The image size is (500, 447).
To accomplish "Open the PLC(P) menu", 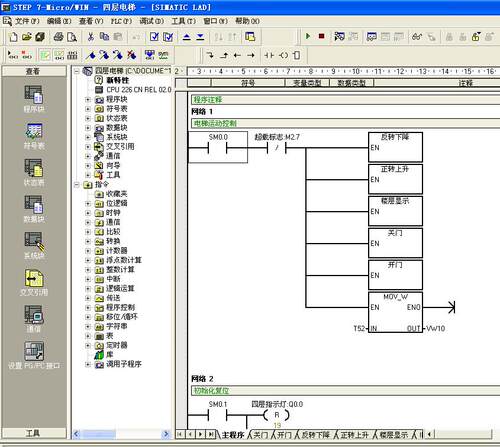I will point(121,21).
